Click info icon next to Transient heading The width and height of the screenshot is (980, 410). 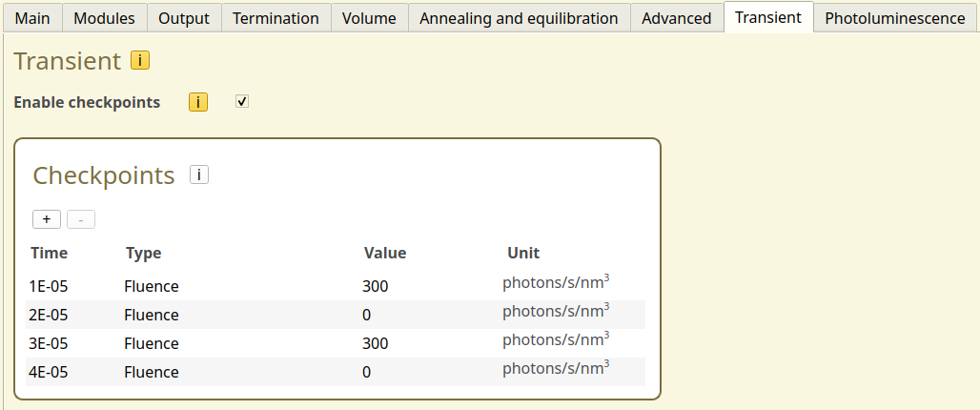(x=140, y=61)
